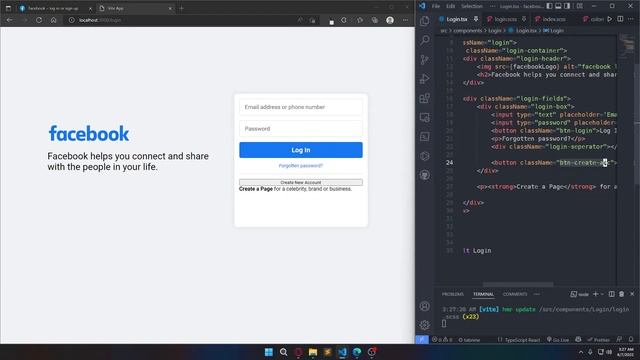Toggle secondary sidebar layout in VS Code title bar

[x=567, y=6]
